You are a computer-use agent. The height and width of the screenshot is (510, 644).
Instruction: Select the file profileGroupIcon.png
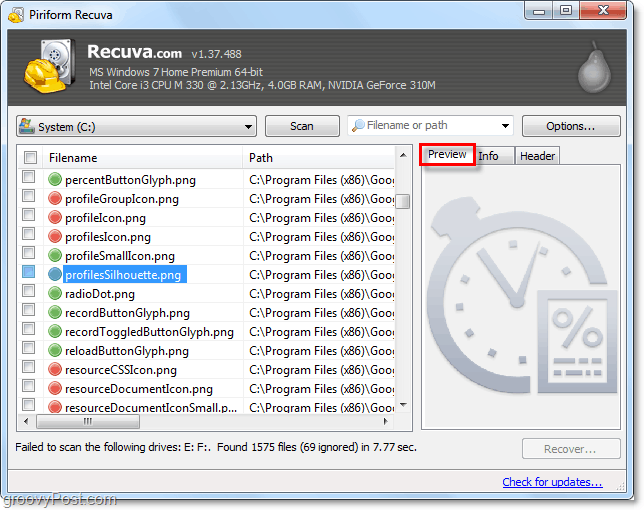click(122, 199)
